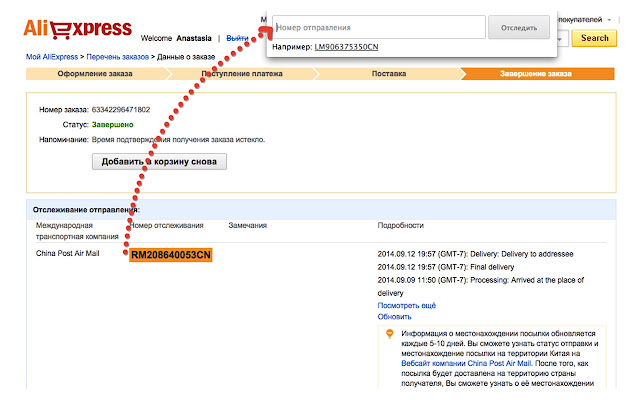
Task: Click the Отследить button
Action: pos(519,27)
